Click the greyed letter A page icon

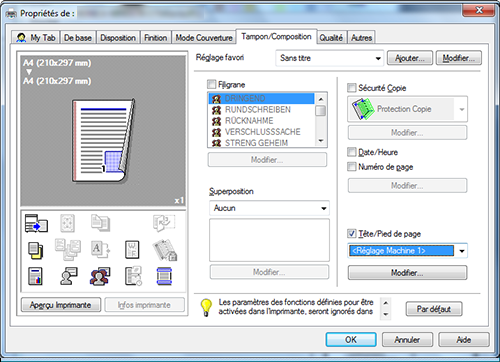pyautogui.click(x=100, y=249)
